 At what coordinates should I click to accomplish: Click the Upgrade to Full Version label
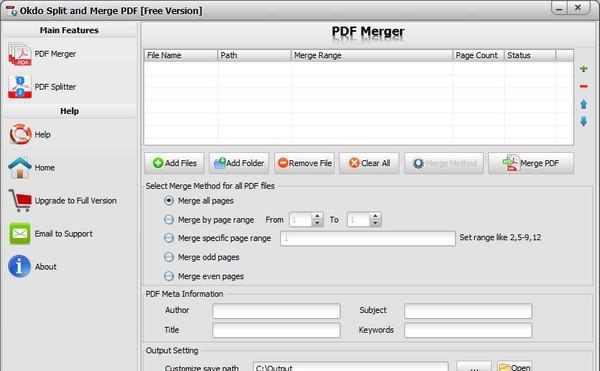coord(76,200)
